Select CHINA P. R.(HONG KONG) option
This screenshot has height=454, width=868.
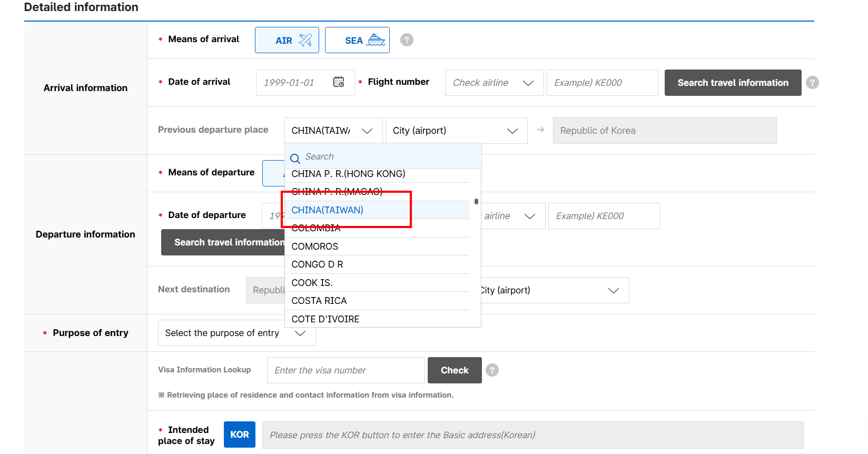[348, 174]
